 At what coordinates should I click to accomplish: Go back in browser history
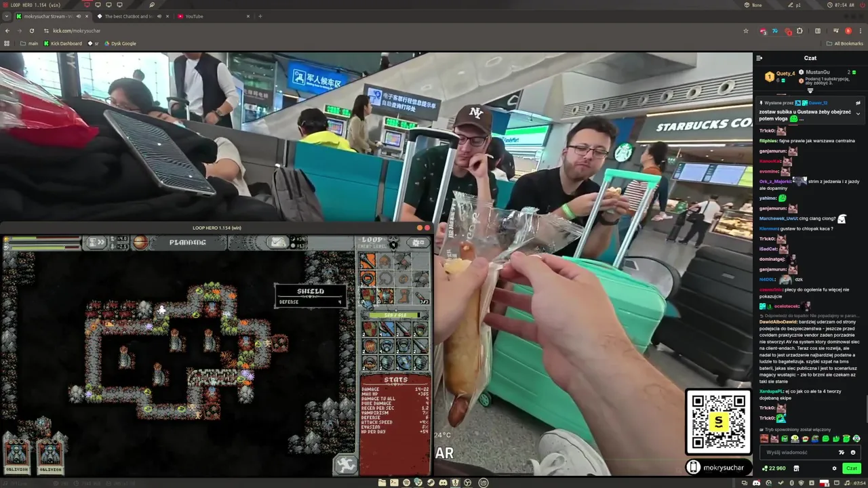tap(7, 30)
